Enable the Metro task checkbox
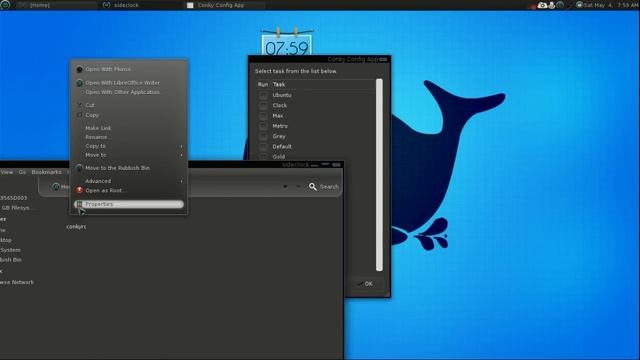The width and height of the screenshot is (640, 360). [263, 126]
